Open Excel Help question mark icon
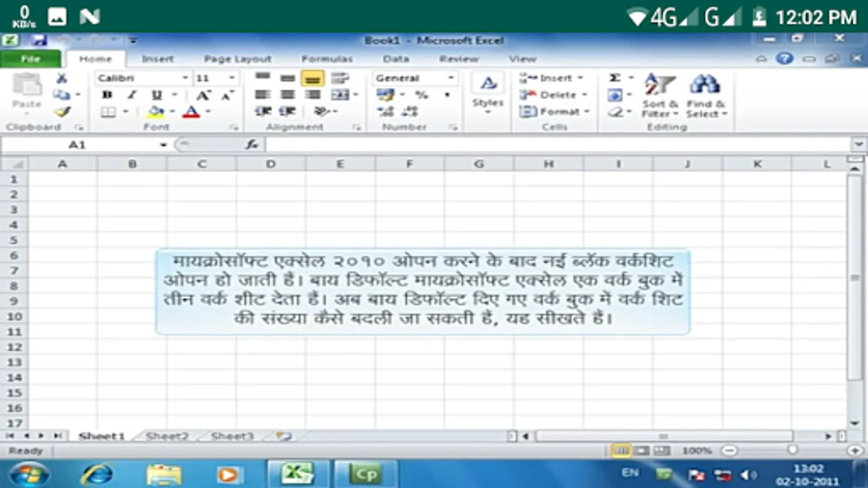Screen dimensions: 868x488 tap(784, 58)
